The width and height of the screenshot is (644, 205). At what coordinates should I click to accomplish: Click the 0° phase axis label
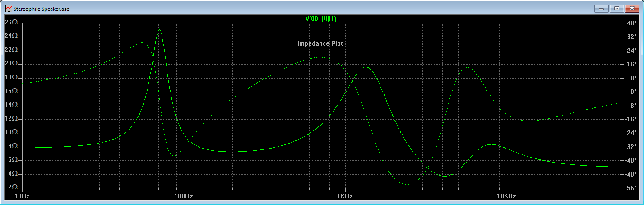tap(633, 91)
